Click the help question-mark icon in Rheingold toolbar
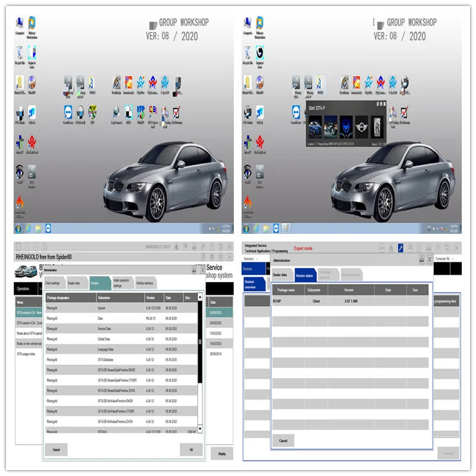 pyautogui.click(x=212, y=246)
